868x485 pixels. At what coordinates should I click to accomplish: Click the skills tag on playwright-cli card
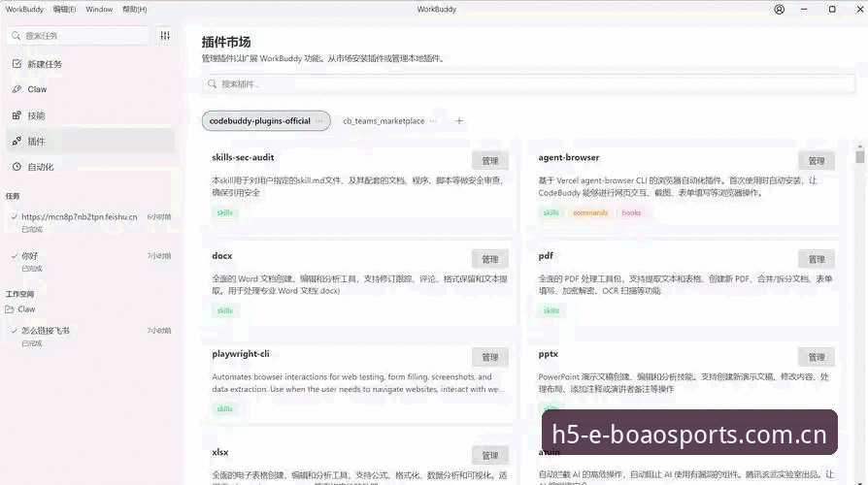click(x=224, y=408)
